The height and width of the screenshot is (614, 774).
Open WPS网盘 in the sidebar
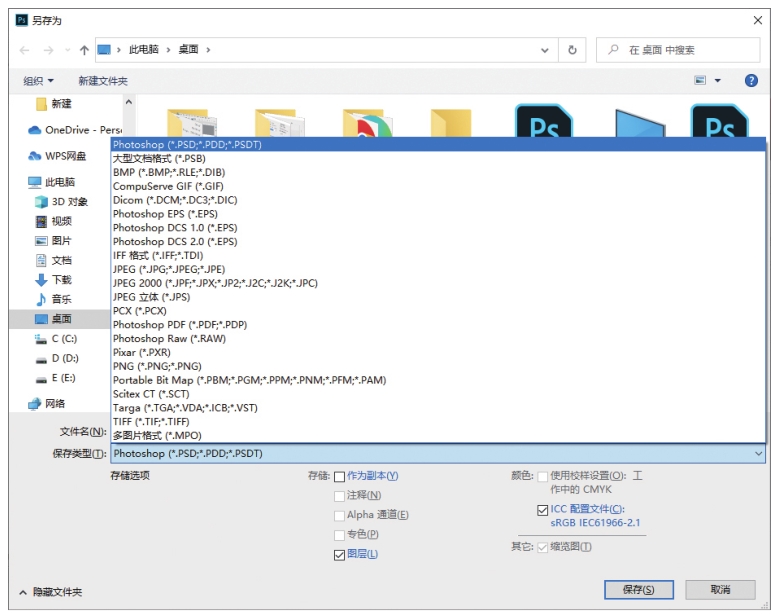point(57,156)
